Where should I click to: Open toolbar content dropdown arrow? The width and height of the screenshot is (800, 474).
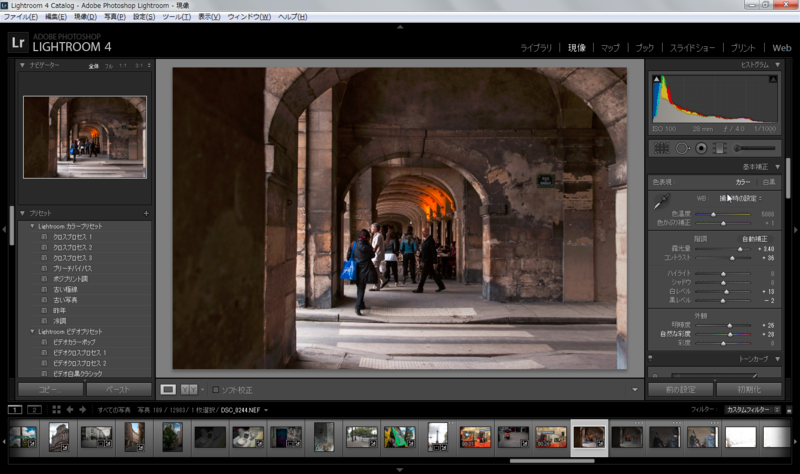point(635,390)
